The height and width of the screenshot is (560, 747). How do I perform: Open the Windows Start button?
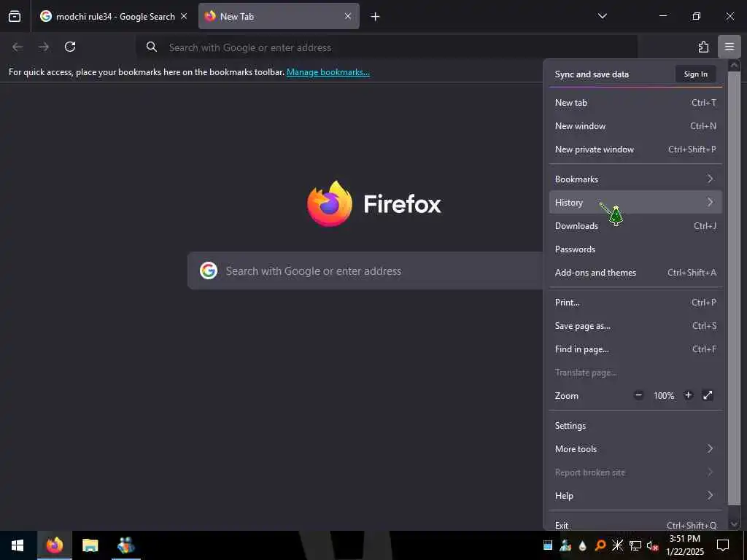coord(18,545)
